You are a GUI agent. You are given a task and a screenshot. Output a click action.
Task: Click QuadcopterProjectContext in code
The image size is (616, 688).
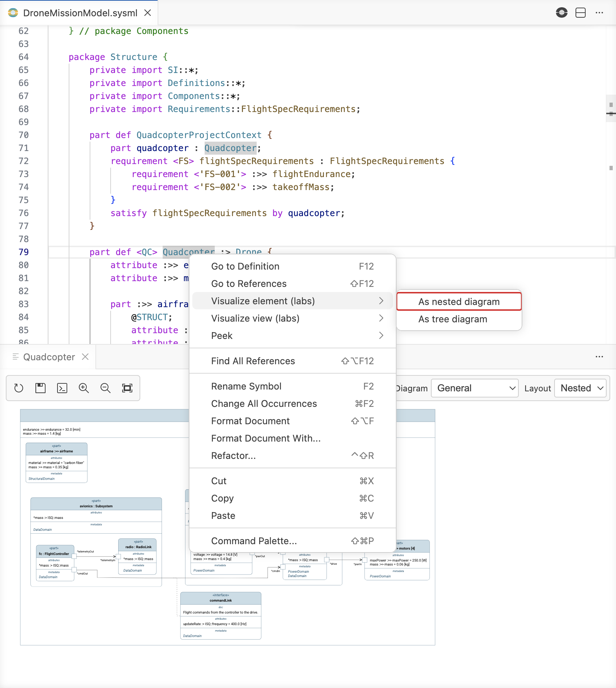(199, 135)
